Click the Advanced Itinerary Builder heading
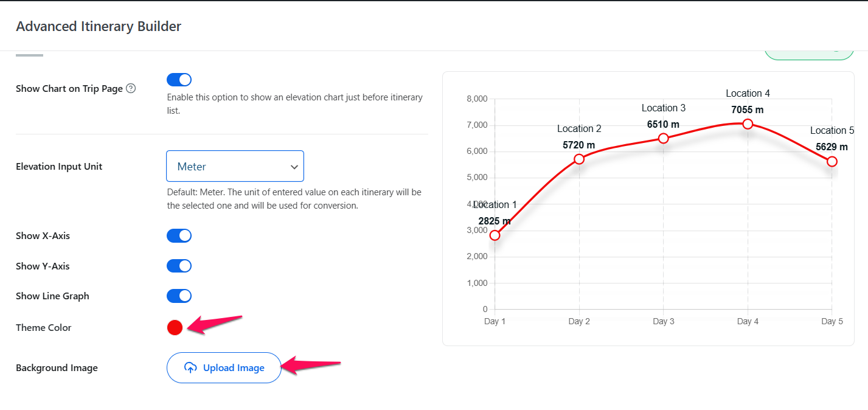868x410 pixels. pos(99,26)
